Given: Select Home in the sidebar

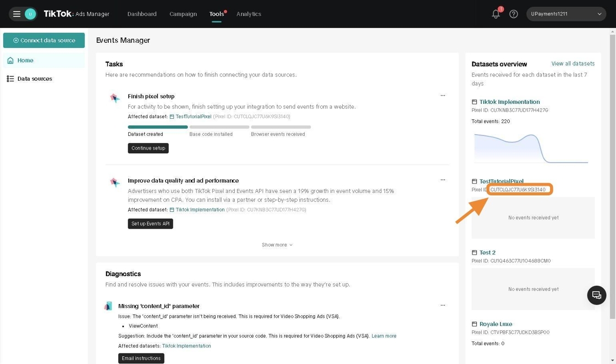Looking at the screenshot, I should click(44, 60).
